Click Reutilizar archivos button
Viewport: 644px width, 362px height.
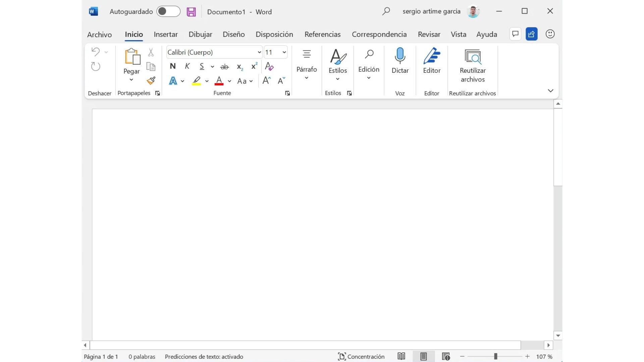tap(472, 65)
